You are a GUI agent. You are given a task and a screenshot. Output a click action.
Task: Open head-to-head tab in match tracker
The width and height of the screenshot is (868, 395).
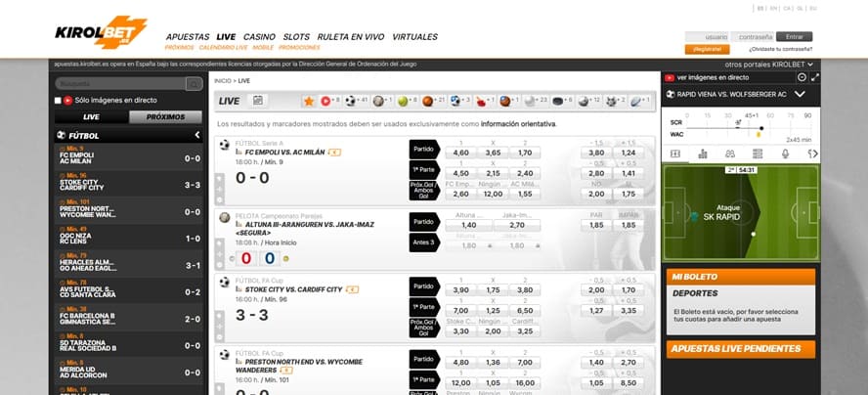coord(729,154)
